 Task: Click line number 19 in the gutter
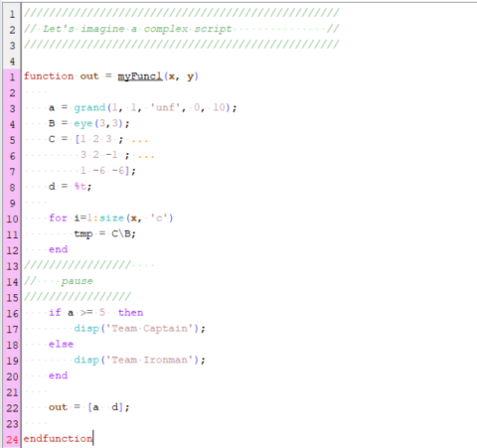point(12,361)
